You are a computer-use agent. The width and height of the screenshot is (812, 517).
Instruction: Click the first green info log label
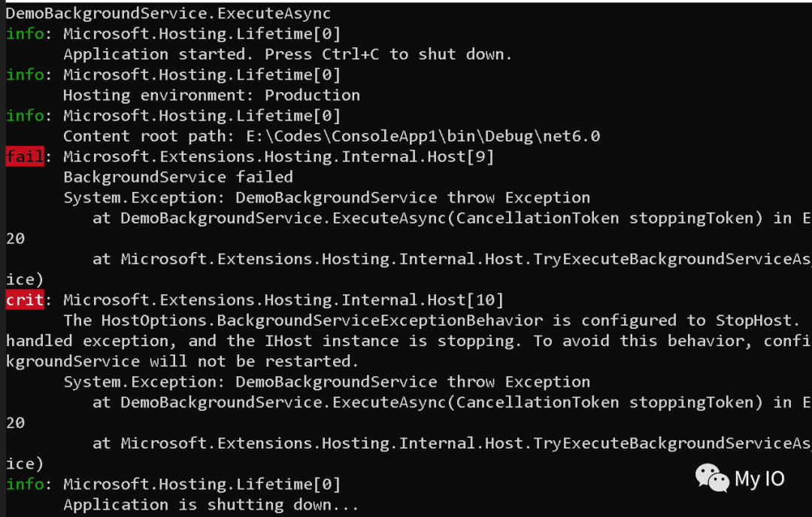(25, 34)
